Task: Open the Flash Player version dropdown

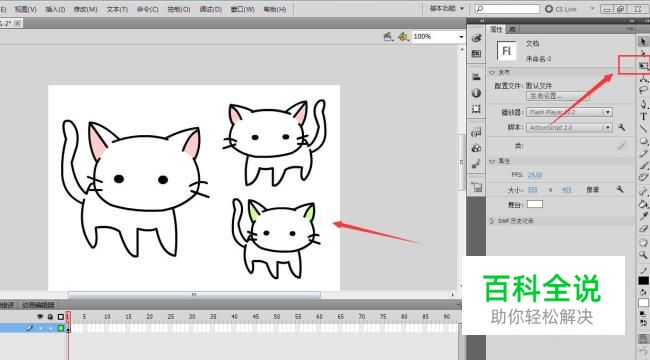Action: point(569,112)
